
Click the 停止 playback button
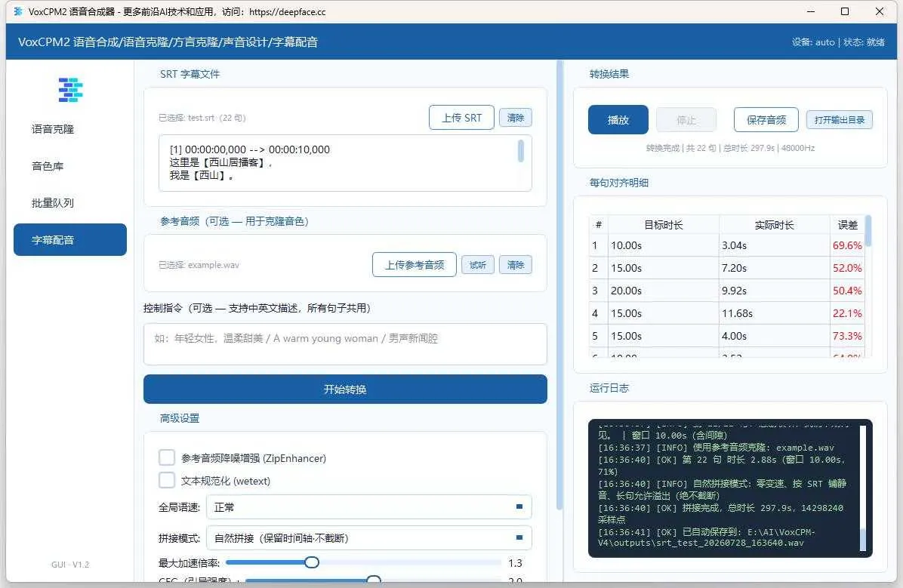tap(686, 120)
